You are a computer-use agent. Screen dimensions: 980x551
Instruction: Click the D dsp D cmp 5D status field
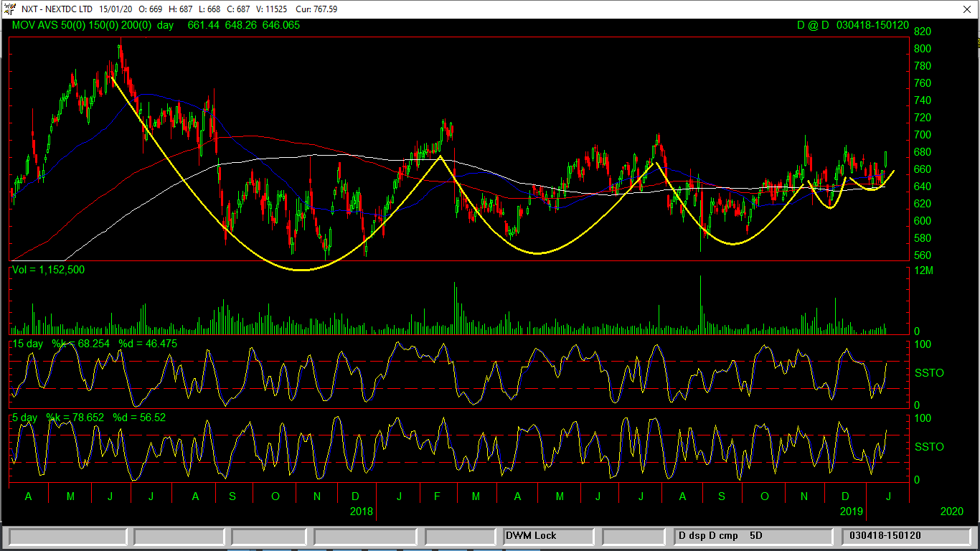pos(753,536)
